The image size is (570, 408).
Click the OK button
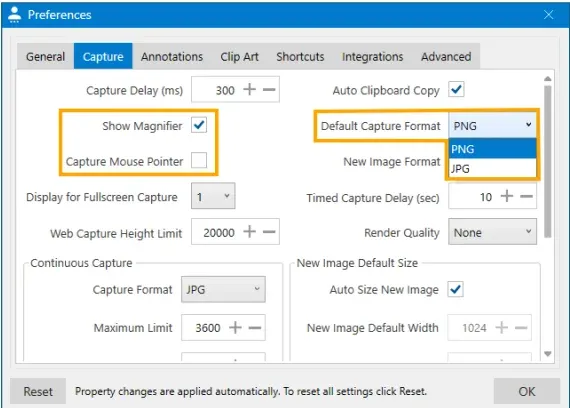click(x=527, y=391)
